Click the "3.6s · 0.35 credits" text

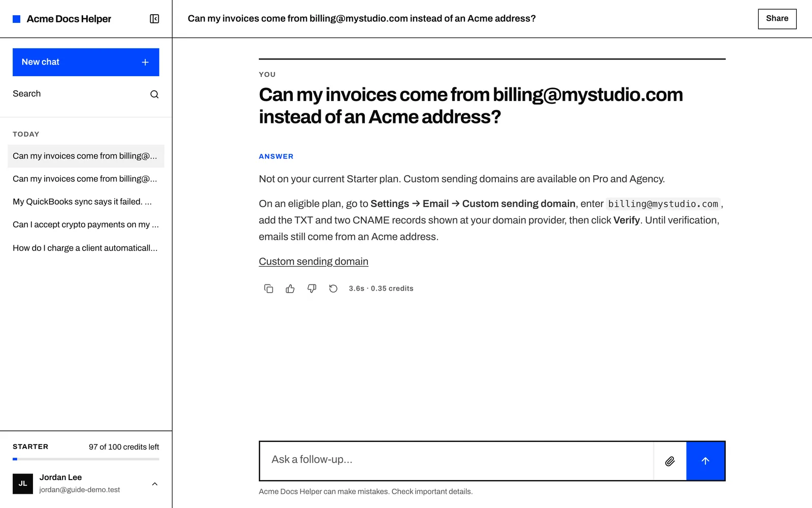(x=381, y=289)
